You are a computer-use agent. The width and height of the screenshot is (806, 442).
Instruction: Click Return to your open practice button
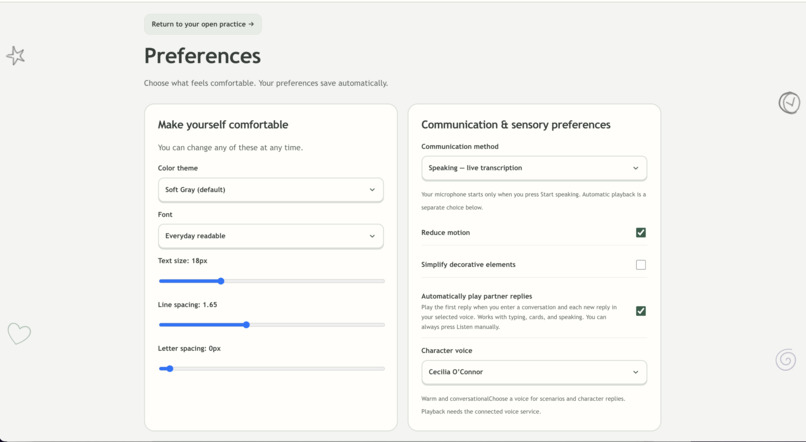coord(203,24)
